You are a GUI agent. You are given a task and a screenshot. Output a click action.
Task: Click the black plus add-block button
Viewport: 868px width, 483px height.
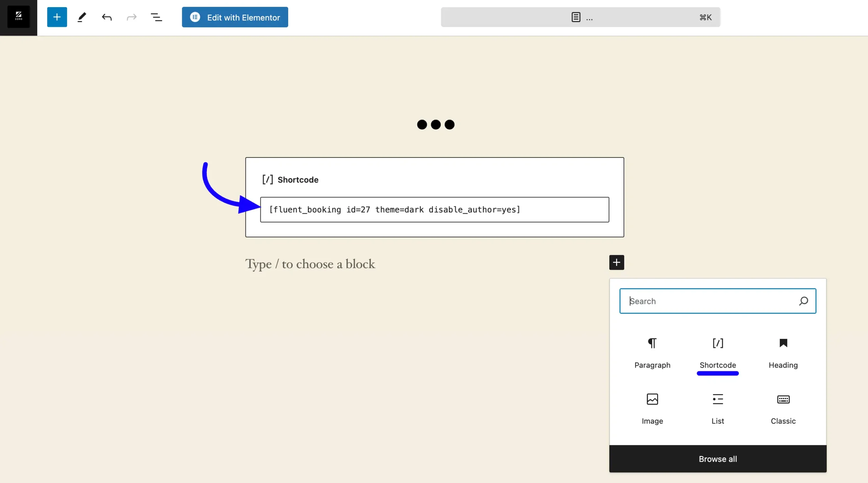(x=616, y=263)
